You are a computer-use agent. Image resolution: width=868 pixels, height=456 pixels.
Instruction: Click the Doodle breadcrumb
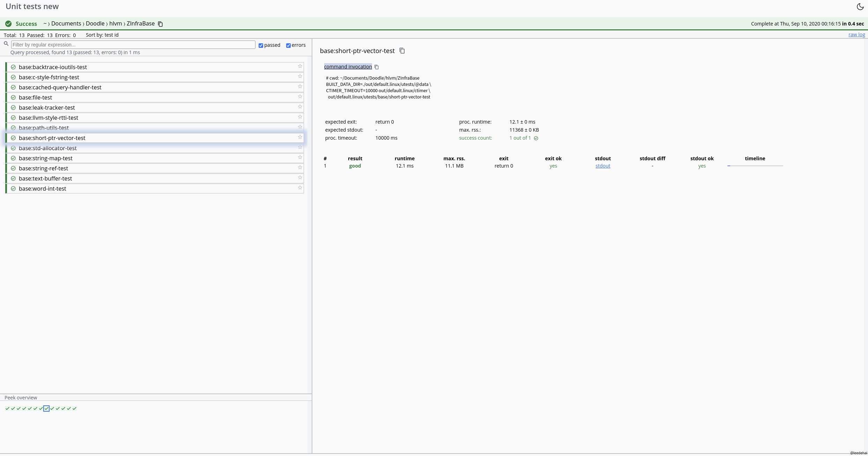[x=95, y=23]
